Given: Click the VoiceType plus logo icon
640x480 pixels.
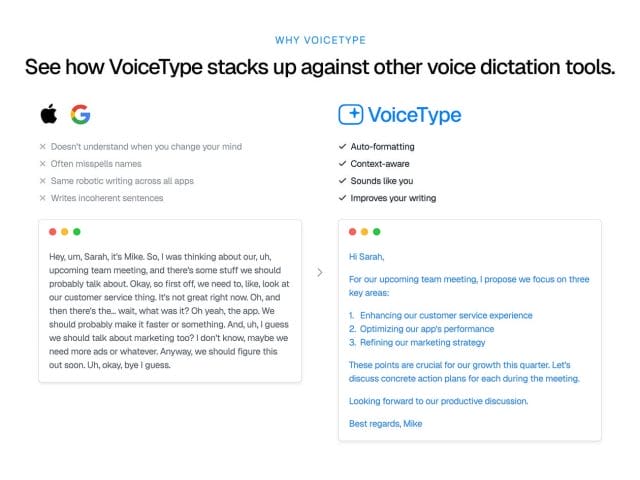Looking at the screenshot, I should click(x=350, y=114).
